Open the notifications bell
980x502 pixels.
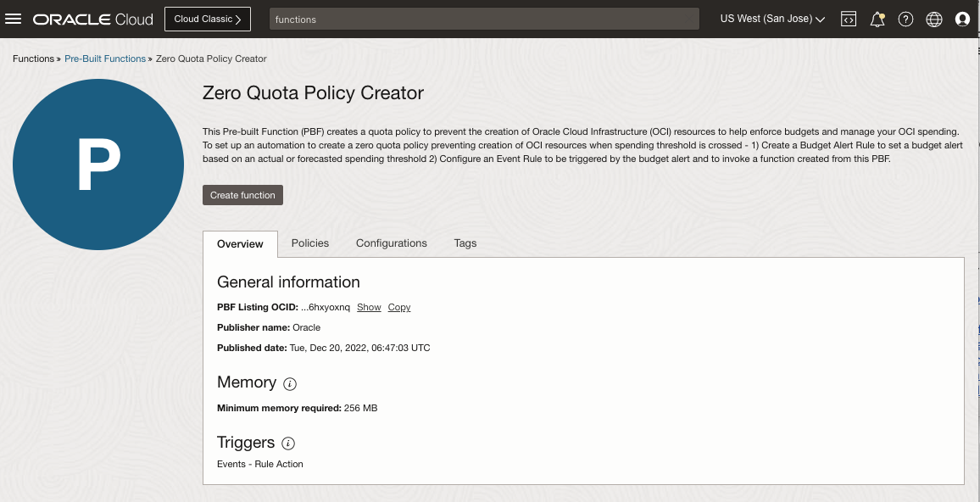tap(877, 18)
